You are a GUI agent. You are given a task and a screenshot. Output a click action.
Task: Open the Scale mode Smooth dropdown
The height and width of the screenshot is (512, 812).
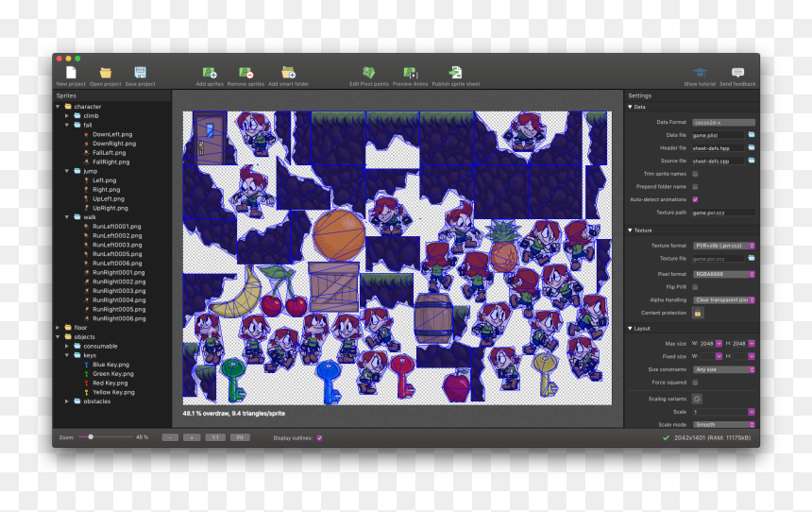pos(723,424)
